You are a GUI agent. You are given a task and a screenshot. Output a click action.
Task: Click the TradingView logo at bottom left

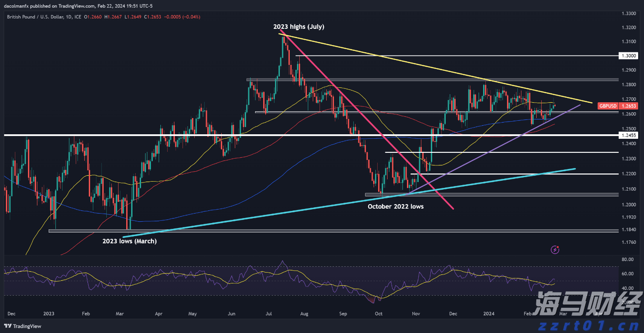tap(23, 326)
